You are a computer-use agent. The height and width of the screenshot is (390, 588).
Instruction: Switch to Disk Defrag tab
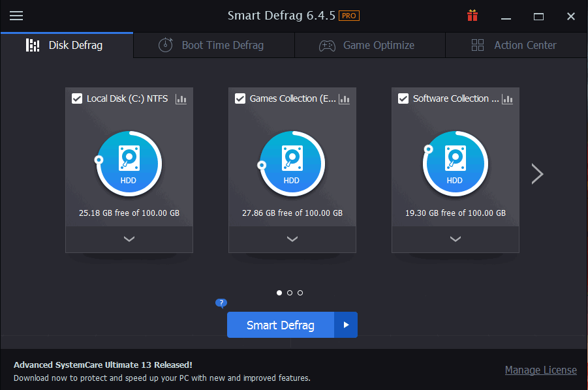pos(67,46)
